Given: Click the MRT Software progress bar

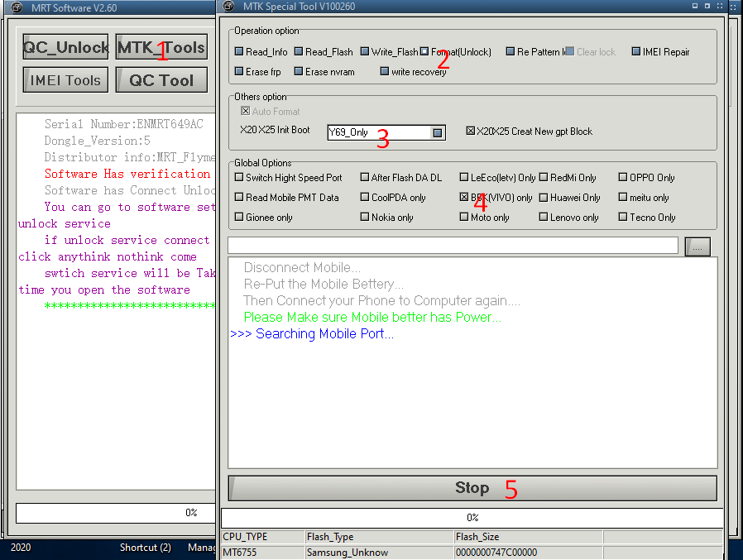Looking at the screenshot, I should tap(116, 513).
